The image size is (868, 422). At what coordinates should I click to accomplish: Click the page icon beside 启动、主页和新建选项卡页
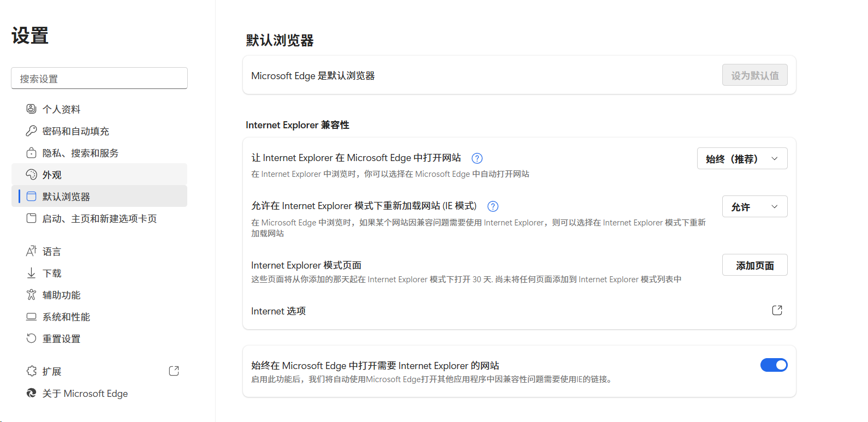[x=32, y=218]
